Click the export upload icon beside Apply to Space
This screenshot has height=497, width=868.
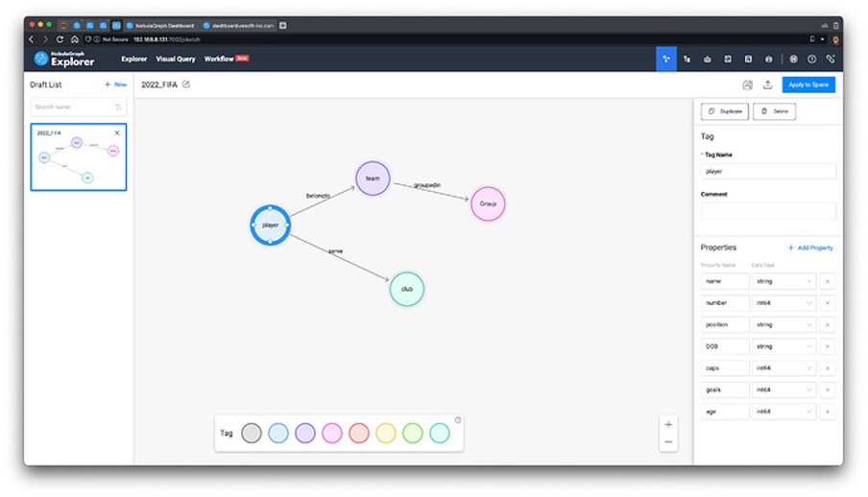(x=767, y=84)
